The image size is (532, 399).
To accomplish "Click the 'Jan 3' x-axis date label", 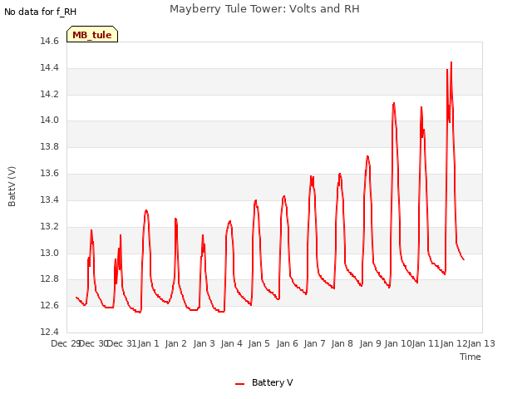I will (204, 343).
